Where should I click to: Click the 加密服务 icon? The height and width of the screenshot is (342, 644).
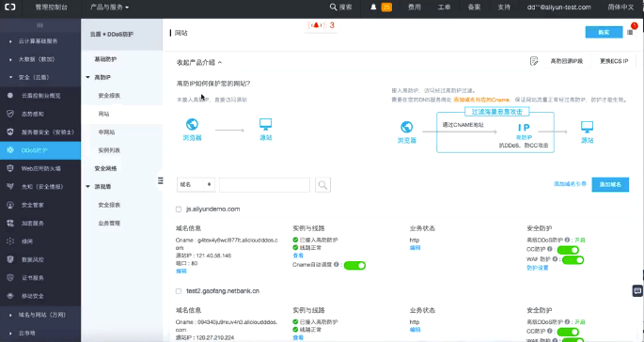(x=10, y=223)
